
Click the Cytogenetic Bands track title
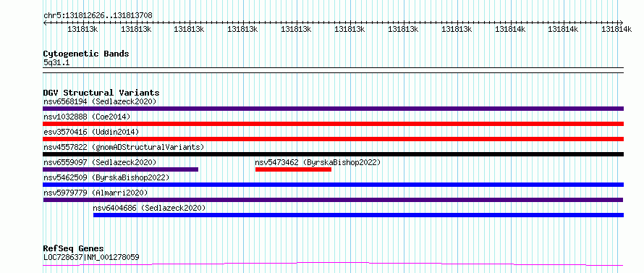coord(86,54)
